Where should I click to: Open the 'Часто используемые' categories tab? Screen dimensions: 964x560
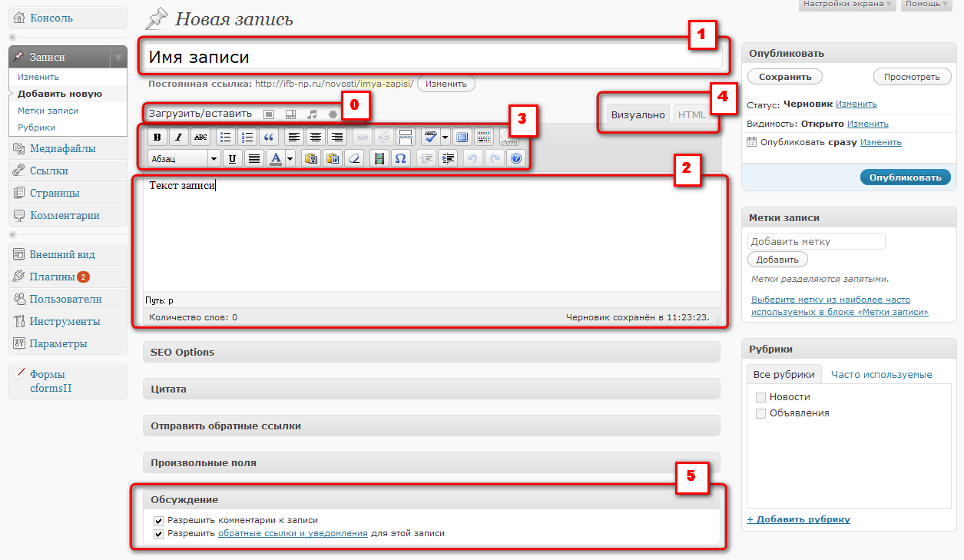click(881, 375)
